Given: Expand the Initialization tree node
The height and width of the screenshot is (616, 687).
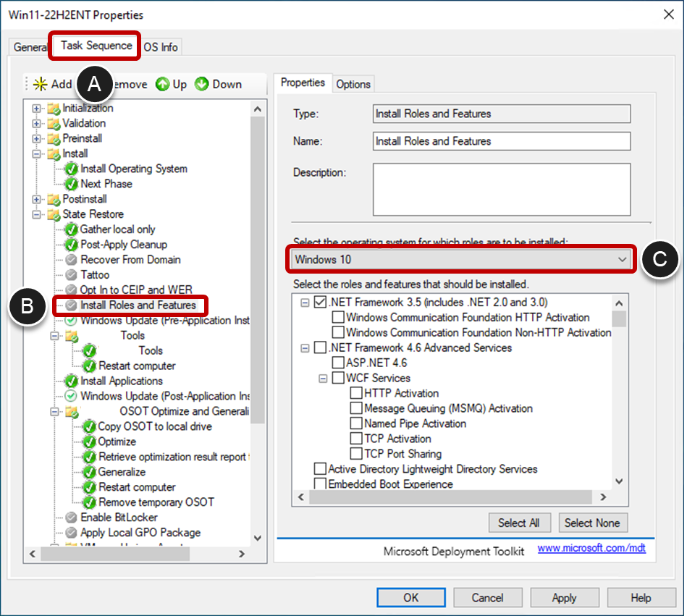Looking at the screenshot, I should 36,108.
